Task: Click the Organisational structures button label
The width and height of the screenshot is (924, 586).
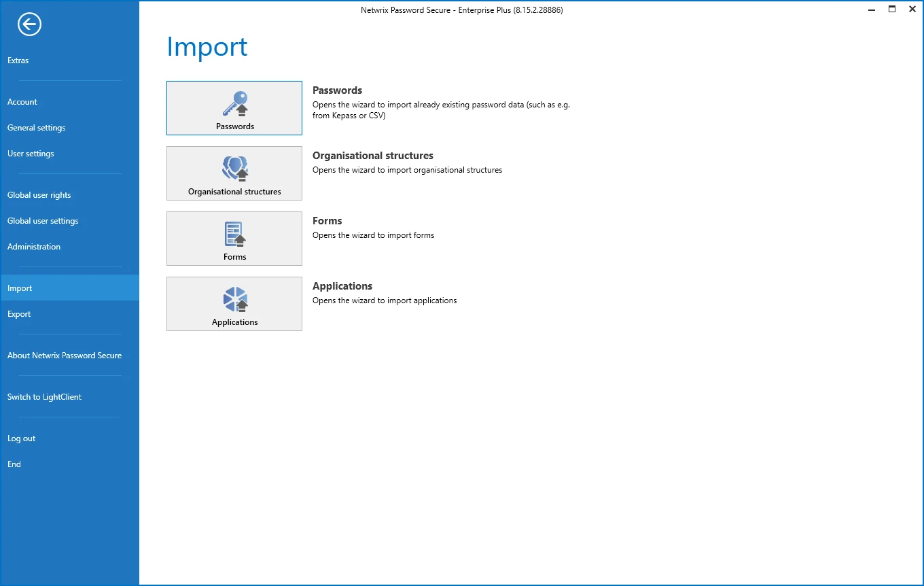Action: [235, 192]
